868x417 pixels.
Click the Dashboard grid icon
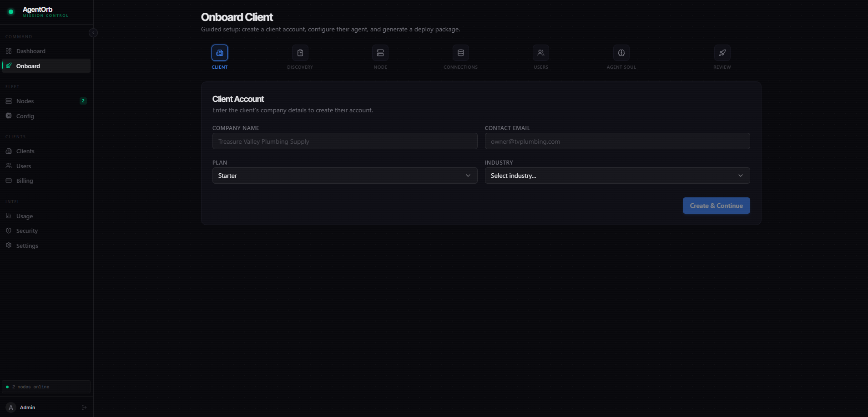pos(9,51)
